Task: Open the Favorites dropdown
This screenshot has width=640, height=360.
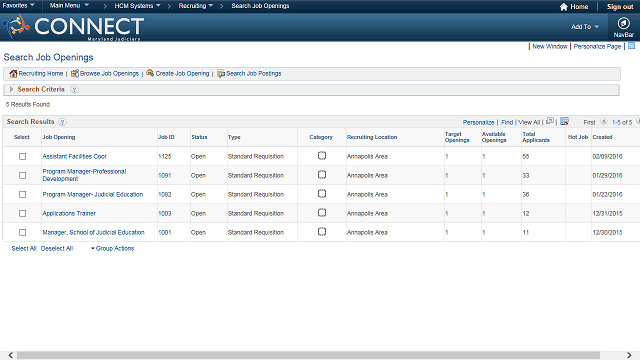Action: (18, 6)
